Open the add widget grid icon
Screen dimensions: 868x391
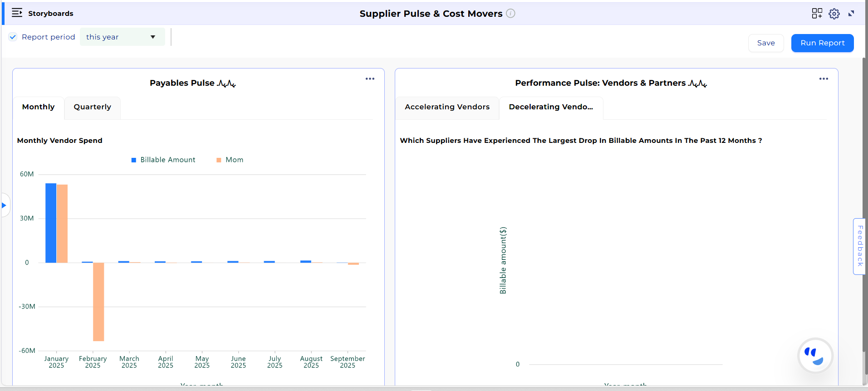(x=817, y=14)
